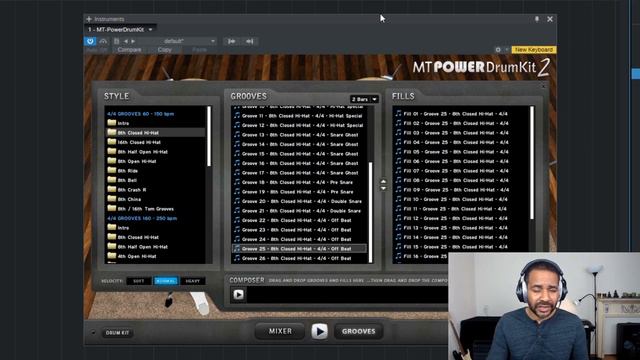640x360 pixels.
Task: Switch to the Grooves view
Action: (x=358, y=331)
